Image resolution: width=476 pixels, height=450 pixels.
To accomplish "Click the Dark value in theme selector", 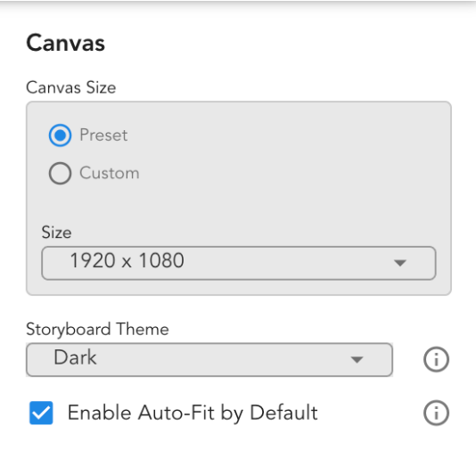I will pos(75,357).
